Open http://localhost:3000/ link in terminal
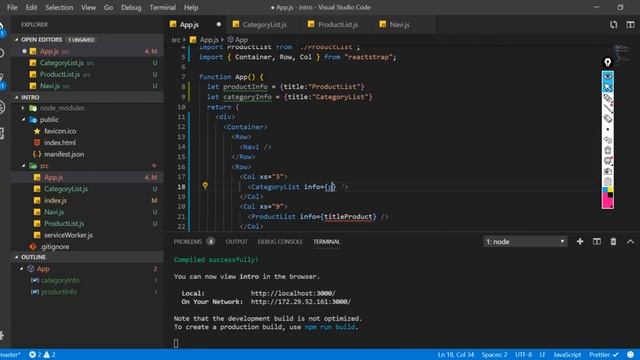Screen dimensions: 640x360 click(x=293, y=293)
